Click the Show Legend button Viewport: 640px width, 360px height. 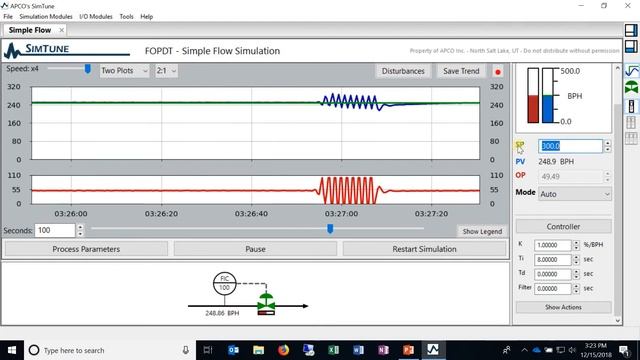482,231
